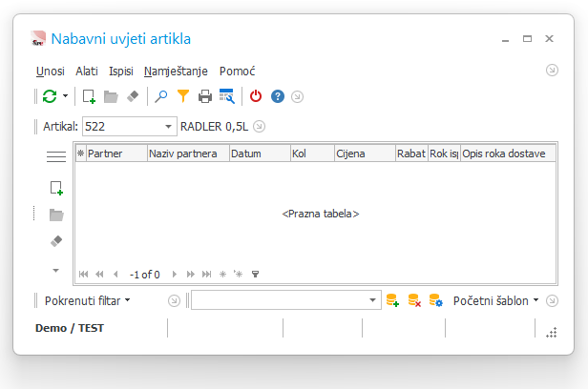Click the add row icon in side panel
The image size is (588, 389).
pos(56,188)
